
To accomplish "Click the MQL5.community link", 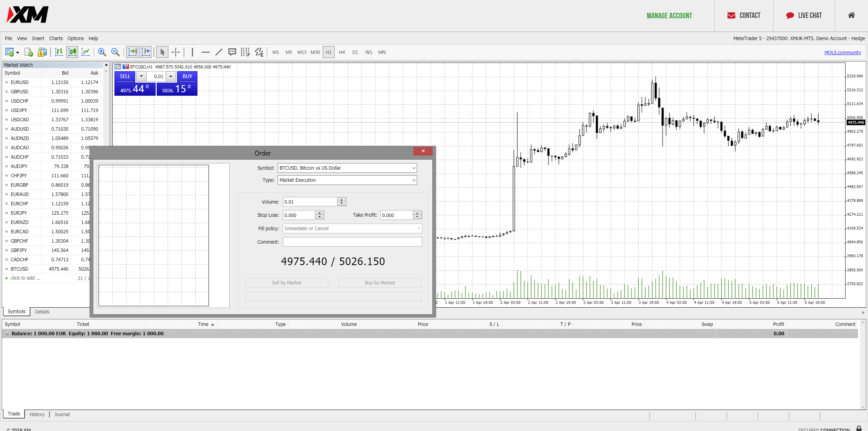I will [842, 53].
